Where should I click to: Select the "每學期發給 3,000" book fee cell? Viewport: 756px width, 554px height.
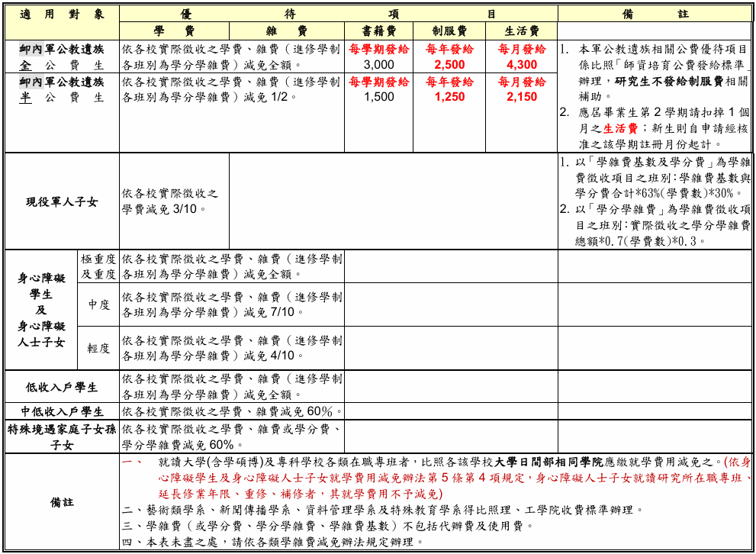tap(379, 57)
